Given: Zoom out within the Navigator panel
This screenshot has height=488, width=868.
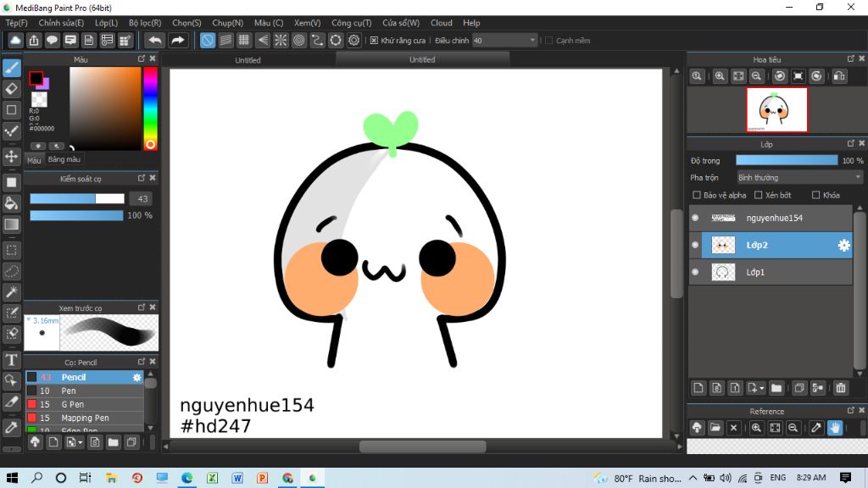Looking at the screenshot, I should [x=756, y=76].
